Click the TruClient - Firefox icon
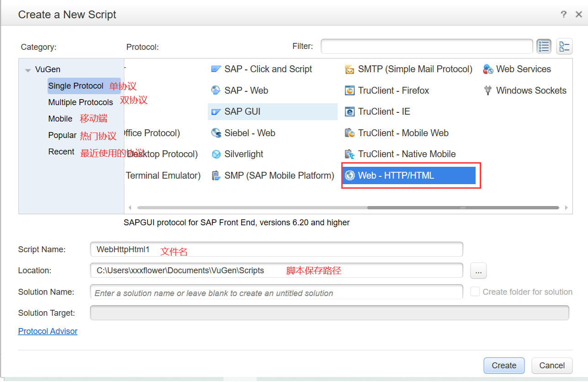 [350, 90]
